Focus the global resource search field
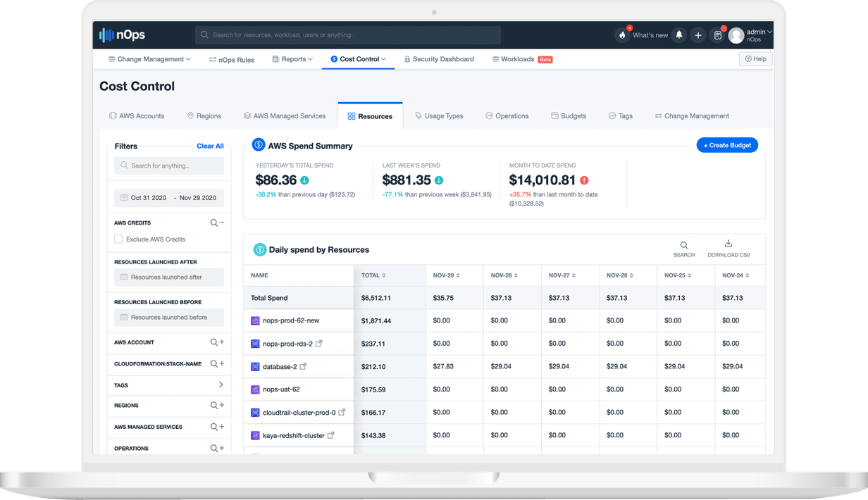The image size is (868, 500). [348, 35]
